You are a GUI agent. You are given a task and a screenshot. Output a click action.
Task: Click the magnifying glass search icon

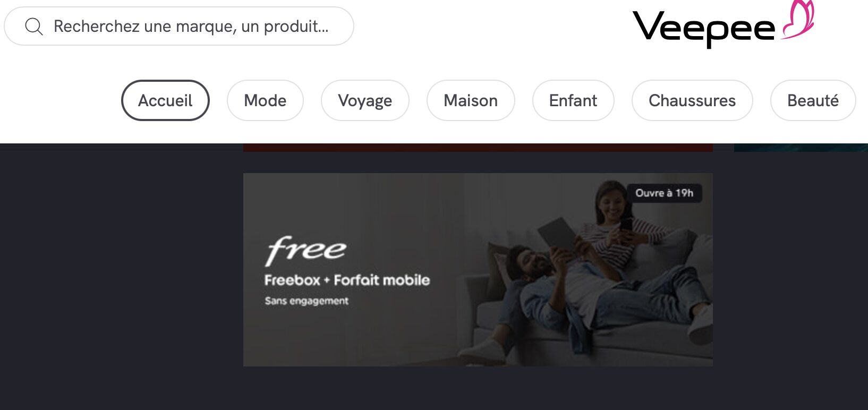[x=34, y=26]
